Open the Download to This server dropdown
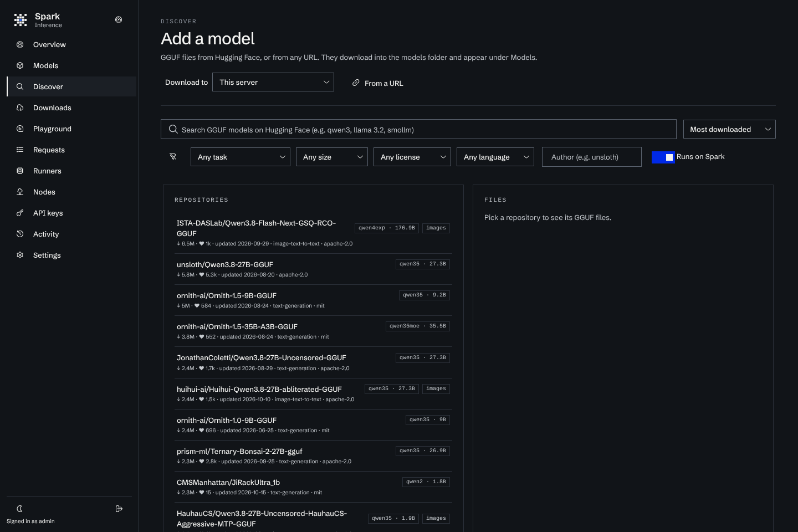Viewport: 798px width, 532px height. click(273, 82)
